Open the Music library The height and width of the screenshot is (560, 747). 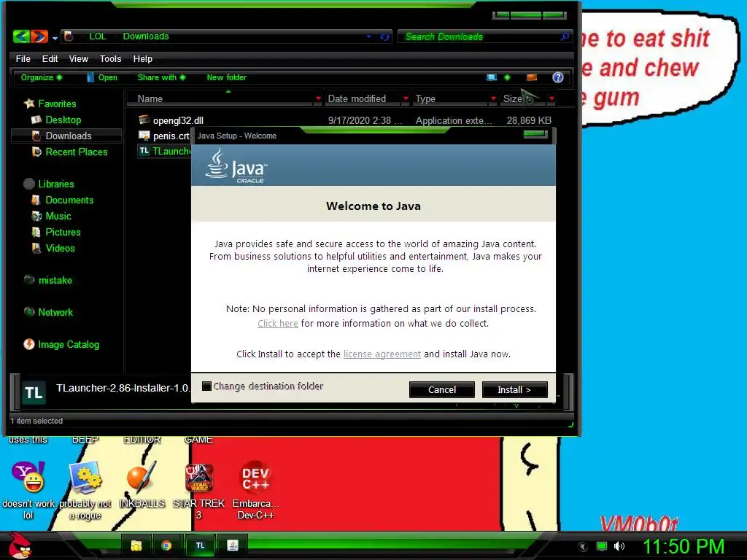tap(58, 216)
